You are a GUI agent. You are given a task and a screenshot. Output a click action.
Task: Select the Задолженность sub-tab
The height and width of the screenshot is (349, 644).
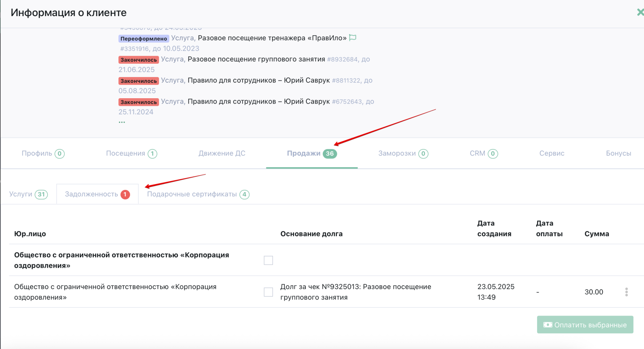coord(97,194)
